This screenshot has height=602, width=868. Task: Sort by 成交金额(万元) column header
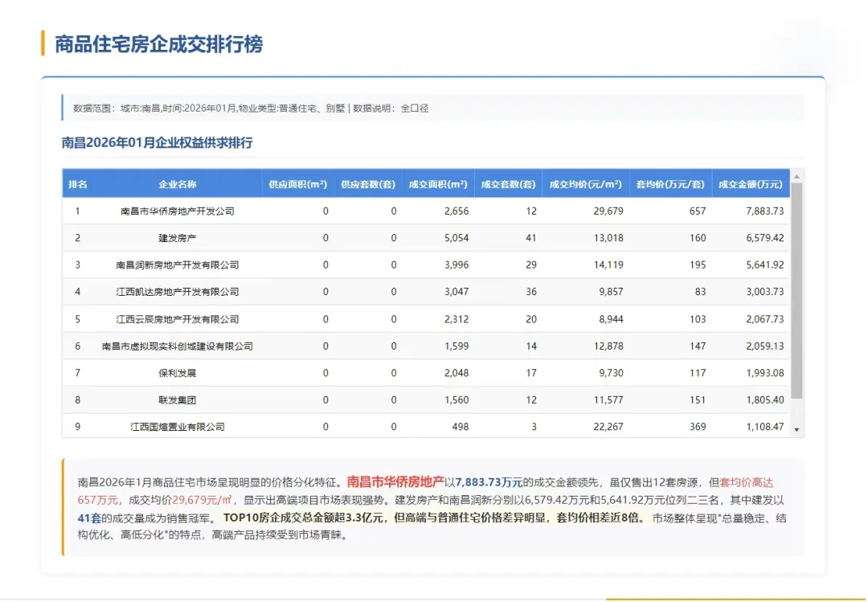[x=751, y=184]
